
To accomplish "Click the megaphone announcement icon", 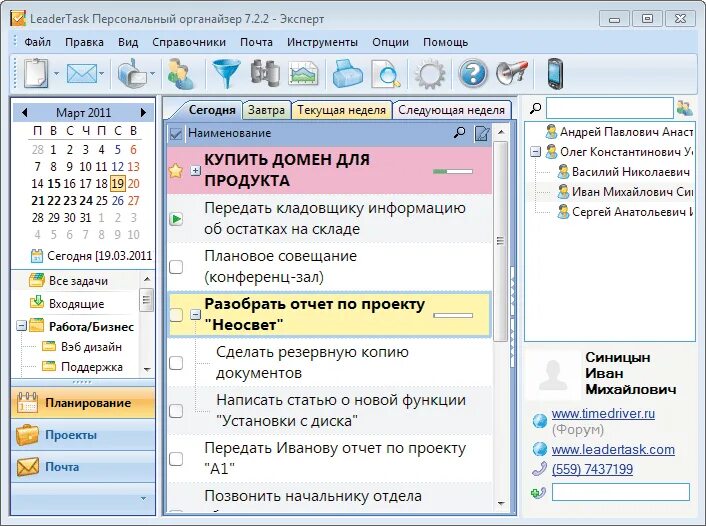I will 511,73.
